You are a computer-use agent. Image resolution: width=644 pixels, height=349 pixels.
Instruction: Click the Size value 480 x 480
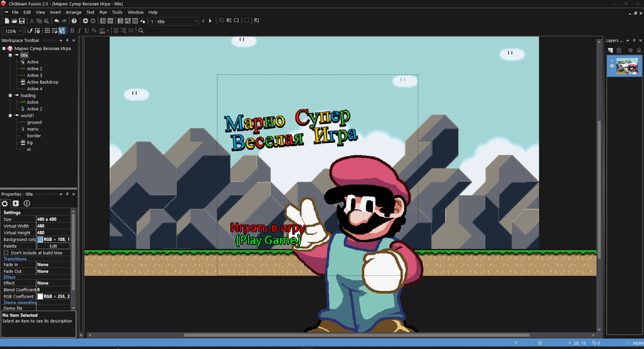click(x=54, y=220)
